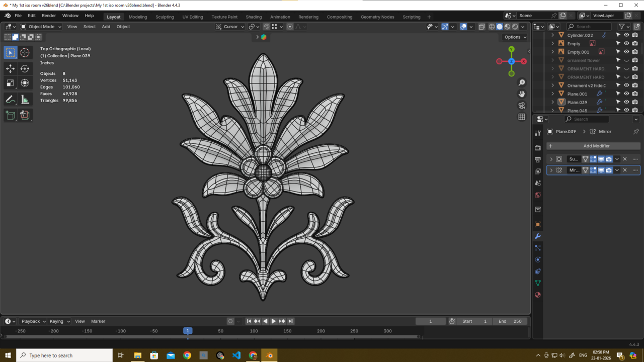
Task: Click the End frame field in timeline
Action: tap(511, 321)
